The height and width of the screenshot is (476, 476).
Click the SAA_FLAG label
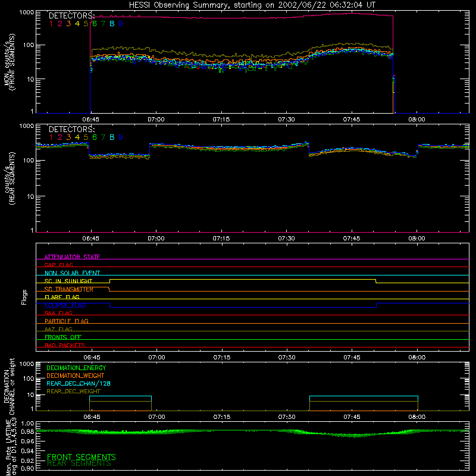pos(58,313)
